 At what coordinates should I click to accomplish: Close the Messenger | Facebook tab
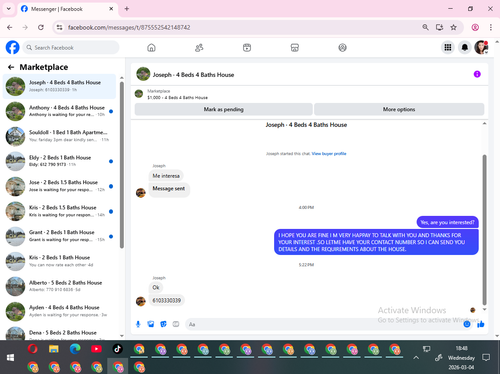pos(111,9)
